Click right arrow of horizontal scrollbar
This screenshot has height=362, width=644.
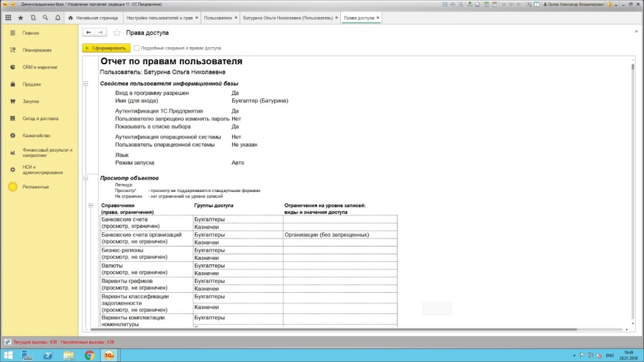tap(627, 329)
